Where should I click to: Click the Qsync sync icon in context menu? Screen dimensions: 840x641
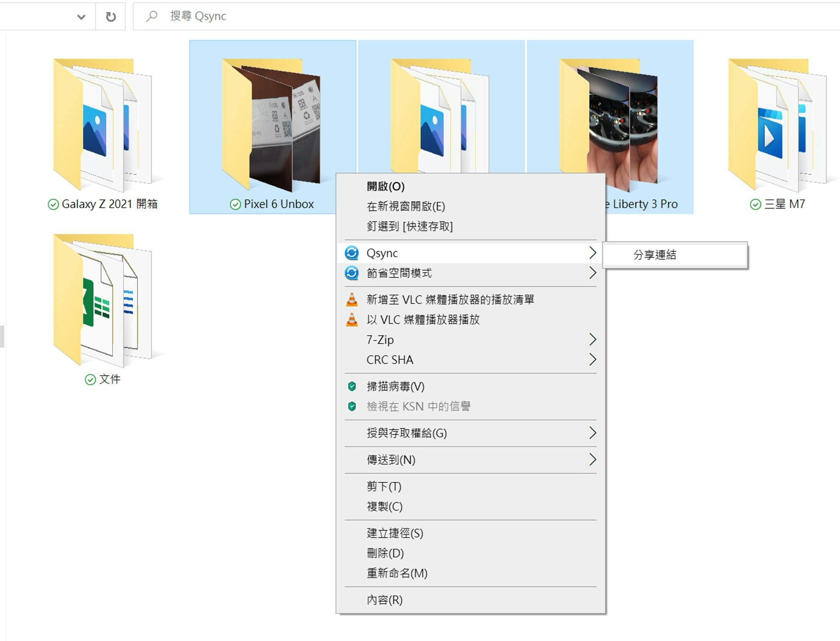(x=352, y=253)
